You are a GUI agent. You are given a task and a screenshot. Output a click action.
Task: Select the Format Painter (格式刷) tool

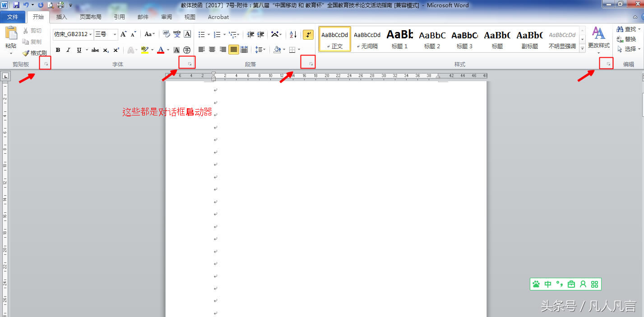[x=35, y=53]
